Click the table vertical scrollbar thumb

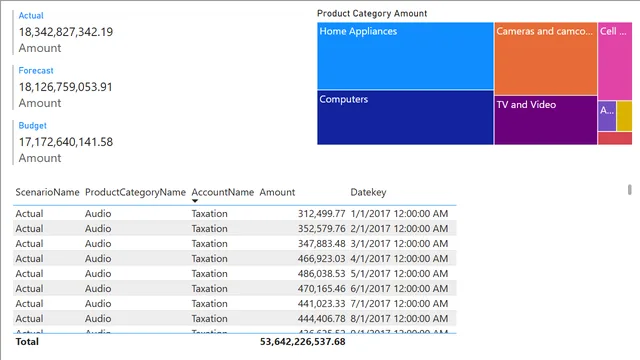(630, 190)
